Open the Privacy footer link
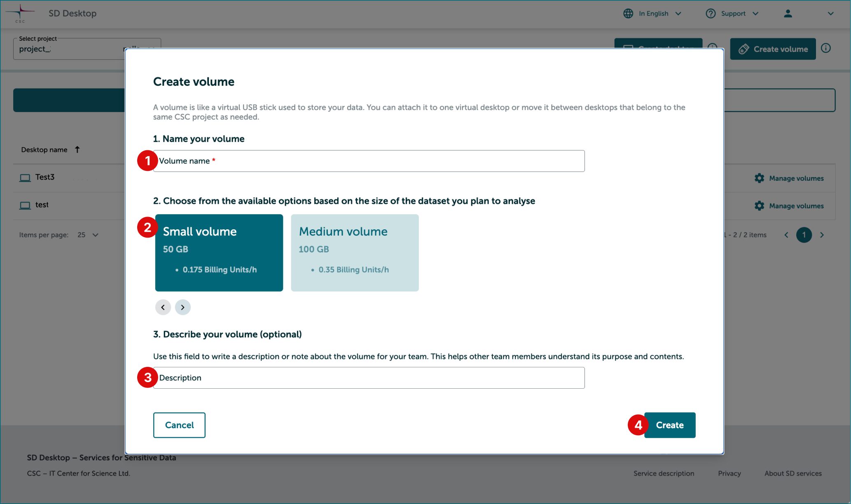The height and width of the screenshot is (504, 851). pyautogui.click(x=729, y=474)
